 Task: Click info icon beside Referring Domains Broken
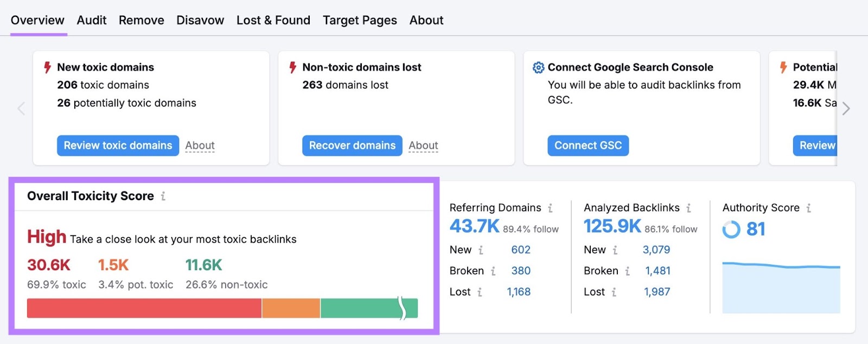click(x=493, y=271)
